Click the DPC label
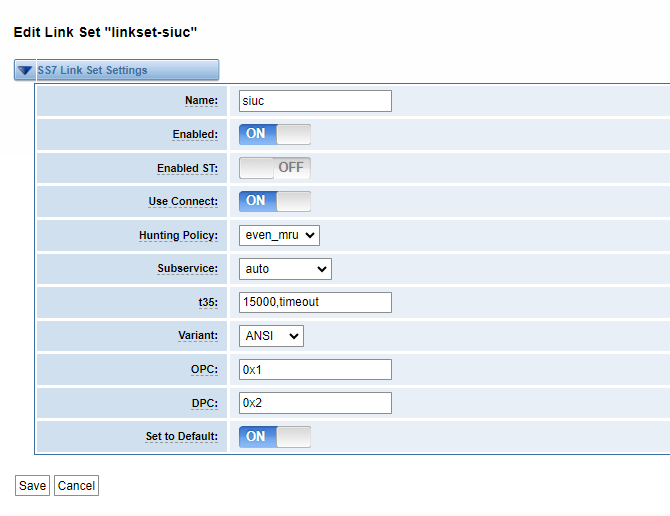Viewport: 670px width, 516px height. tap(205, 403)
